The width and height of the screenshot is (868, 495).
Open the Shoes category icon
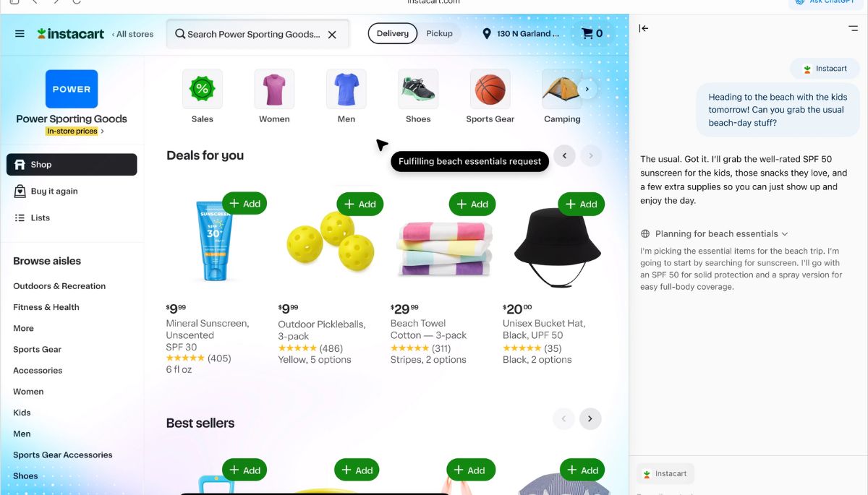coord(418,90)
